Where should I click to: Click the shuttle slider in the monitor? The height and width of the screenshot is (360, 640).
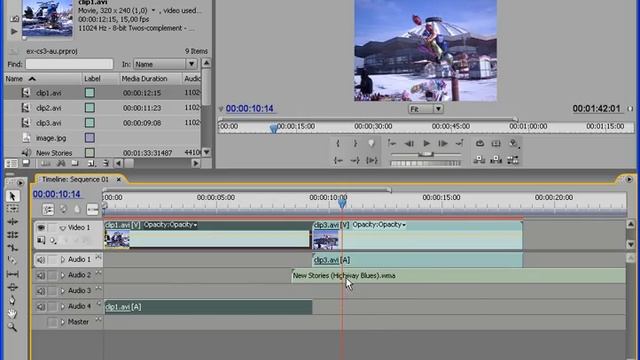pyautogui.click(x=426, y=154)
